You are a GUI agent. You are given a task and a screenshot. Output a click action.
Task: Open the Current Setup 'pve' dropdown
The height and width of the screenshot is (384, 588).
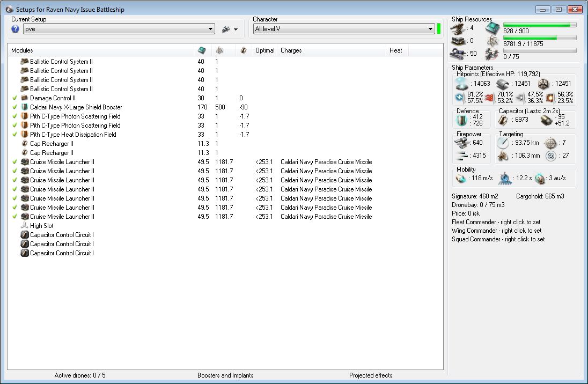click(119, 29)
